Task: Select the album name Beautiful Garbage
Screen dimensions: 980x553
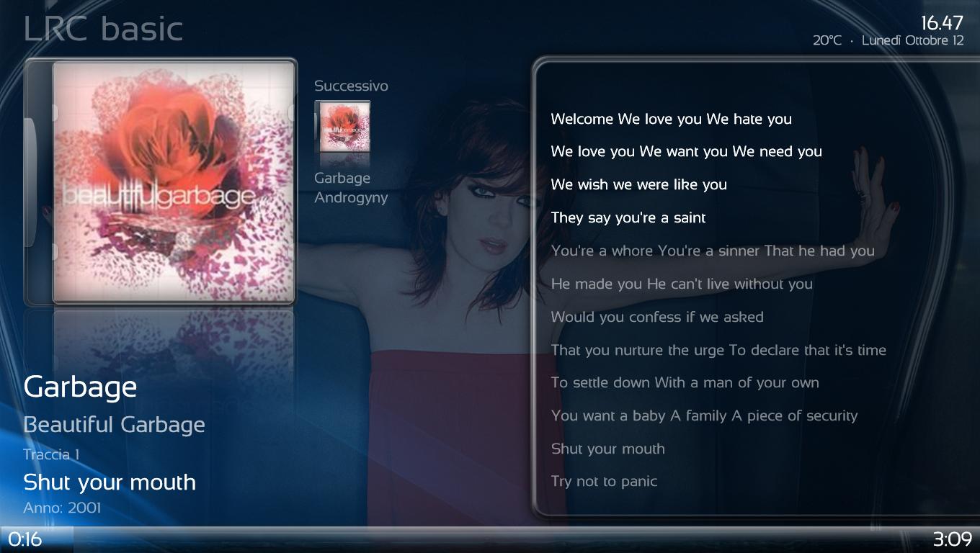Action: [x=114, y=424]
